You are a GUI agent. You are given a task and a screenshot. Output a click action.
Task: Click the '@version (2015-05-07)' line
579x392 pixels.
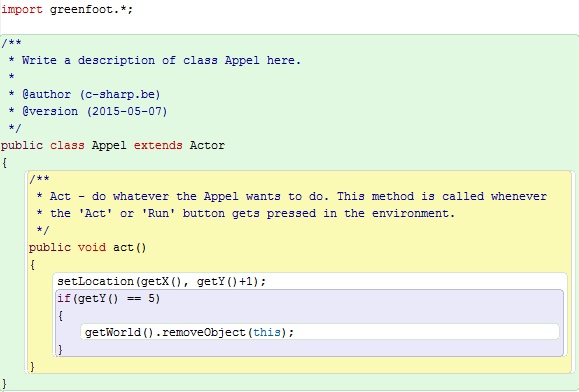tap(95, 111)
